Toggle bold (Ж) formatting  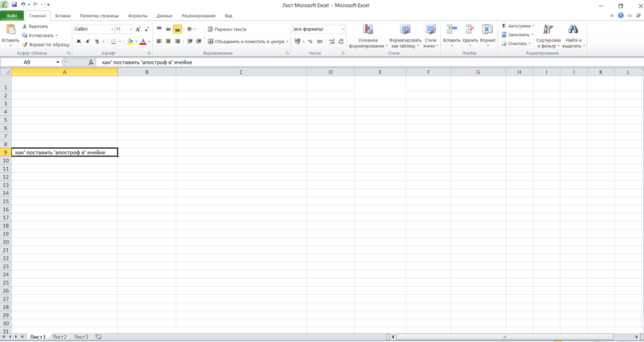[79, 41]
